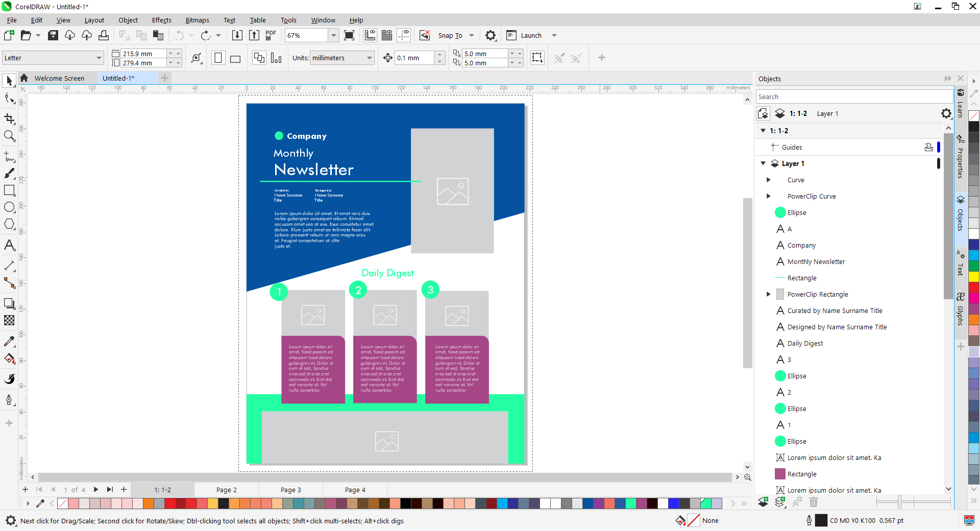The width and height of the screenshot is (980, 531).
Task: Switch to Welcome Screen tab
Action: 59,78
